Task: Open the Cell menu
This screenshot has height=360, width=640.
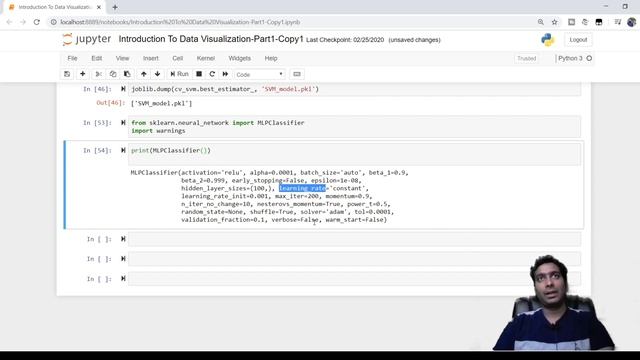Action: [x=178, y=58]
